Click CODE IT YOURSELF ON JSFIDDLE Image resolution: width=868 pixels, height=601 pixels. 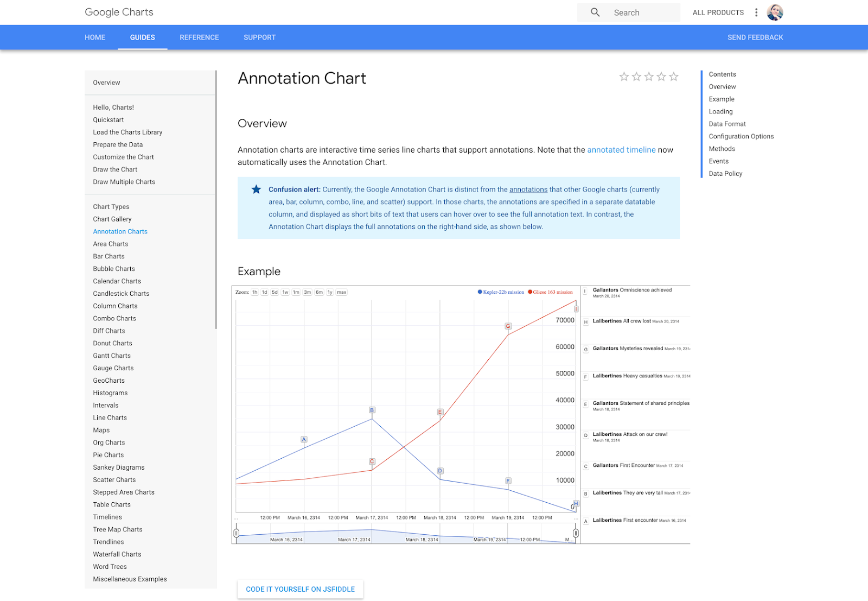coord(300,589)
